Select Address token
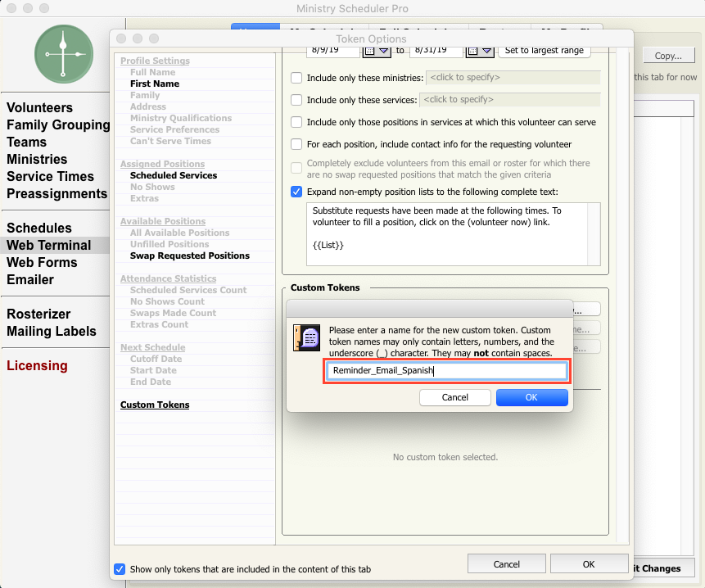The width and height of the screenshot is (705, 588). 148,106
